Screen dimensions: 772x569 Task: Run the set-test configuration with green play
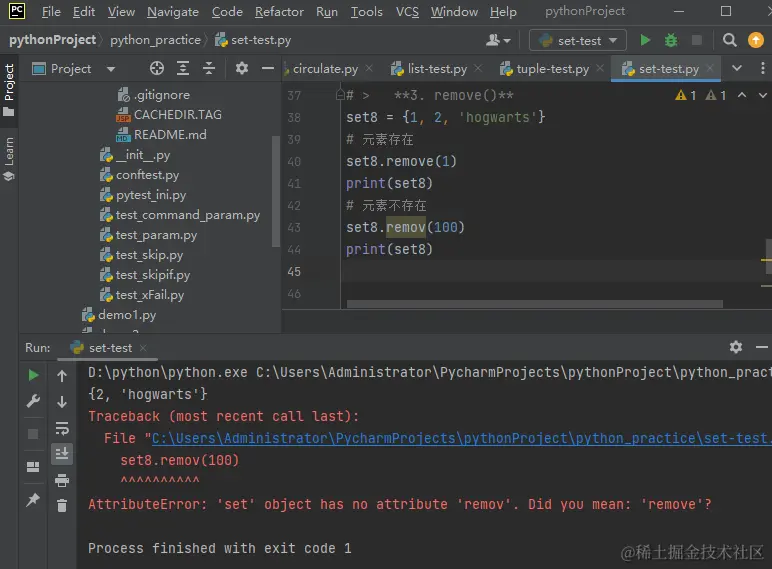645,40
